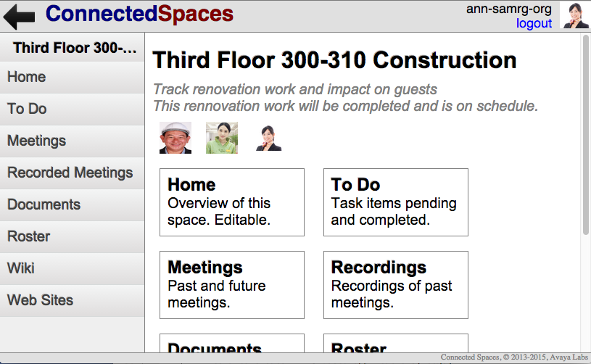Open Home in the sidebar

[72, 78]
